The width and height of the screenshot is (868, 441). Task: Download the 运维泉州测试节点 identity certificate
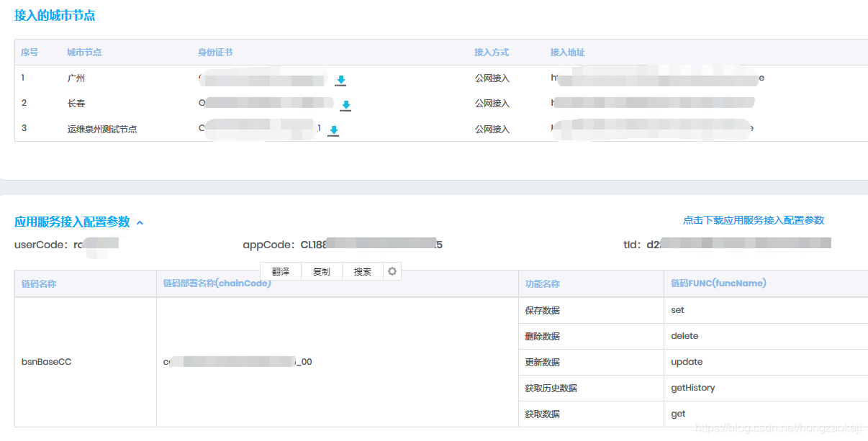click(x=333, y=131)
